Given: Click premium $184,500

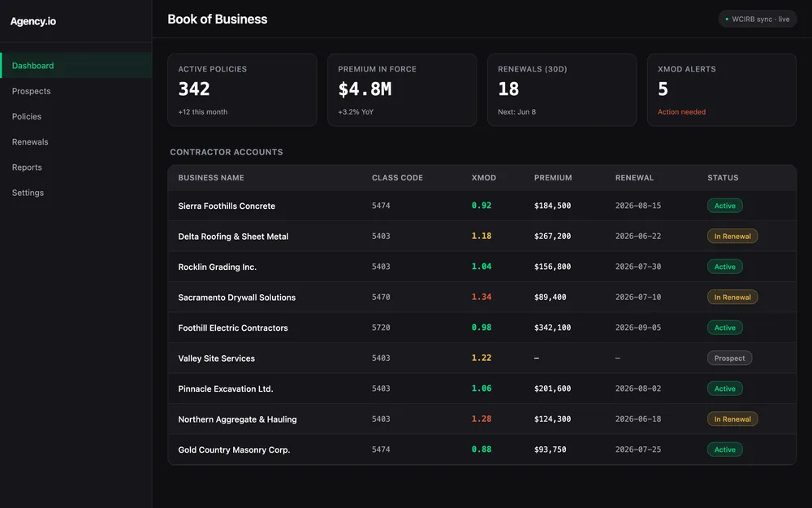Looking at the screenshot, I should coord(552,206).
